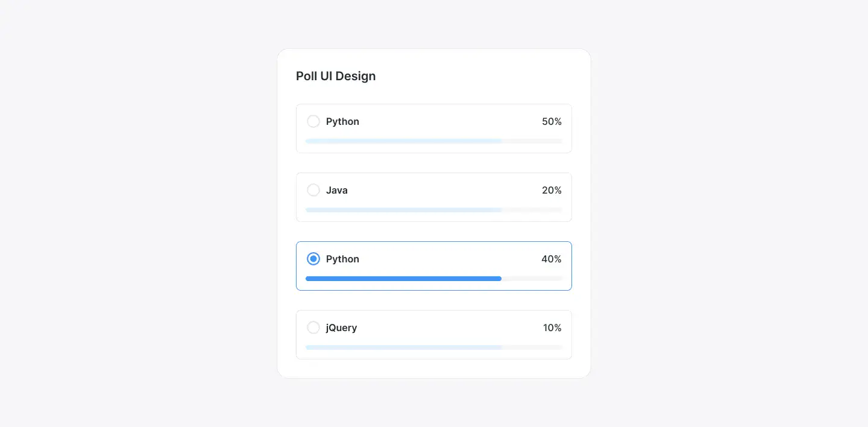This screenshot has width=868, height=427.
Task: Click the jQuery option label
Action: (341, 327)
